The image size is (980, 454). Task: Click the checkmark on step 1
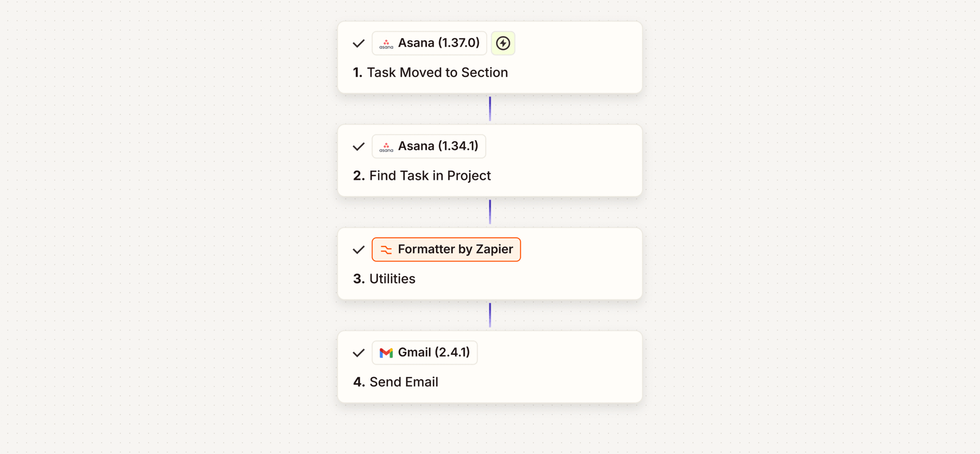pos(359,43)
